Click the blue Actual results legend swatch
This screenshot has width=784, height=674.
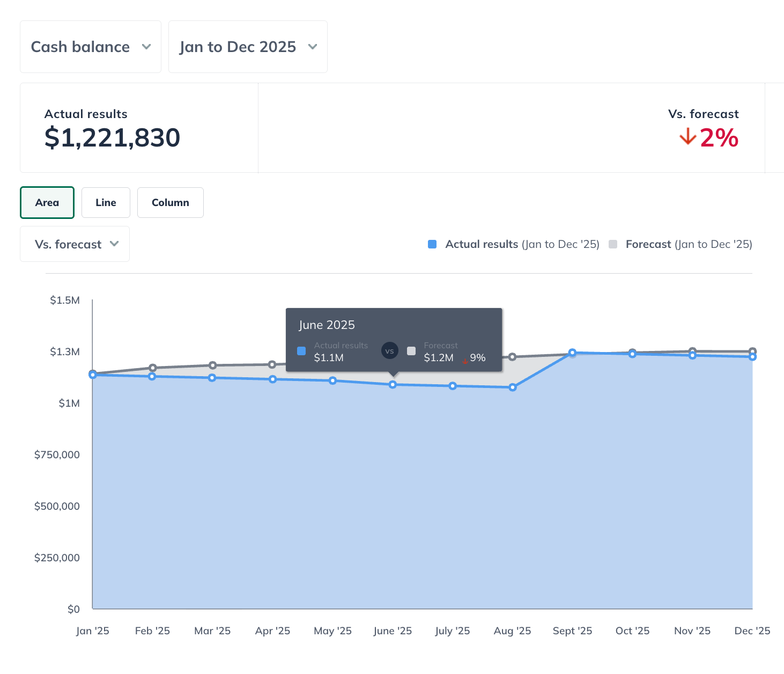(432, 244)
